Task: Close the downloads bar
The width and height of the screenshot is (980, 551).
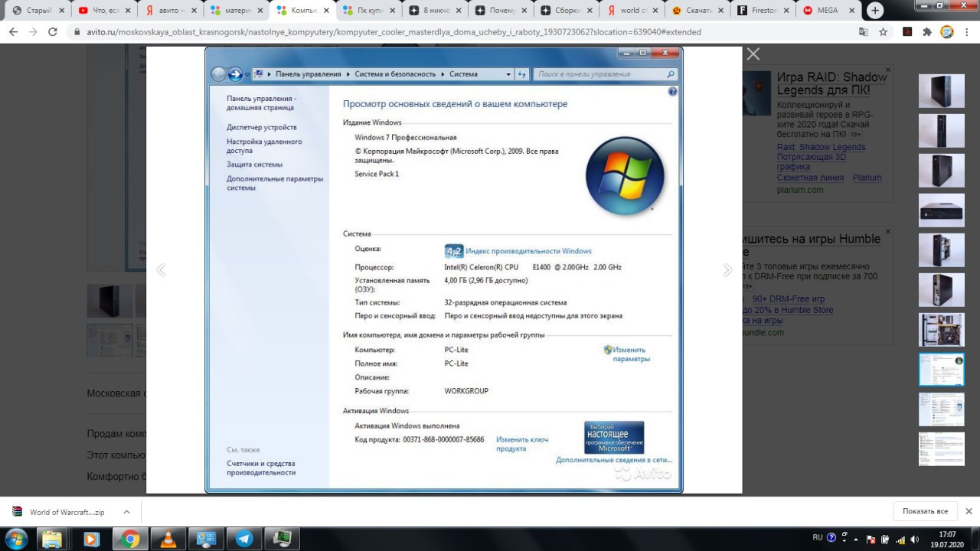Action: [x=969, y=511]
